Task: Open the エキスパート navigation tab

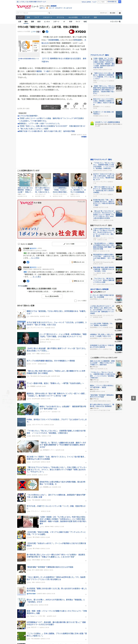Action: (48, 17)
